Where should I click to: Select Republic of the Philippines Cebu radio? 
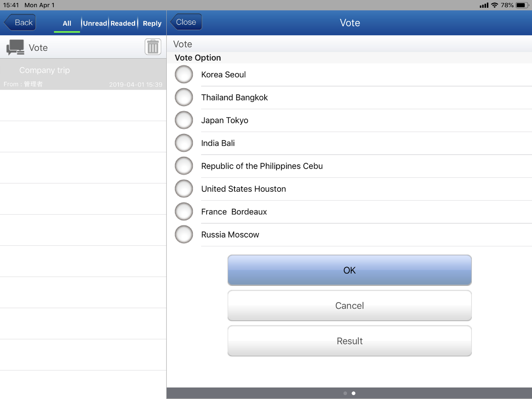click(x=184, y=166)
